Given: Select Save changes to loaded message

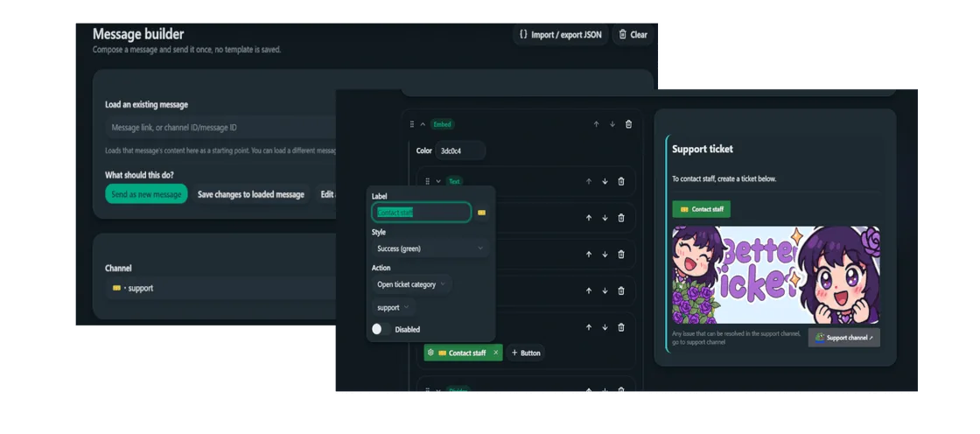Looking at the screenshot, I should pos(250,194).
